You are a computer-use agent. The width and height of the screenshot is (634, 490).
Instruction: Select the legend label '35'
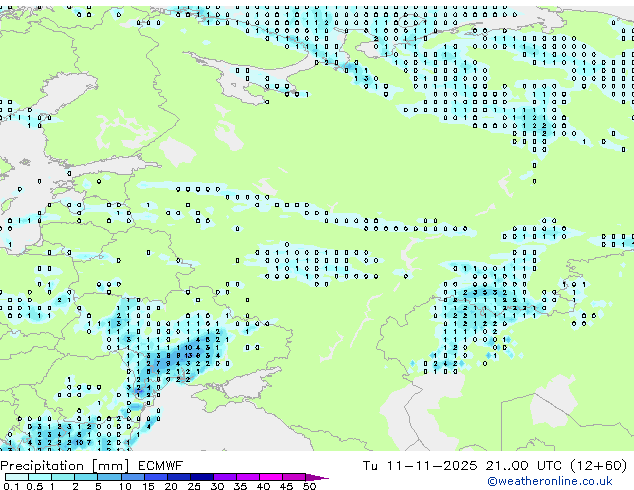coord(240,486)
